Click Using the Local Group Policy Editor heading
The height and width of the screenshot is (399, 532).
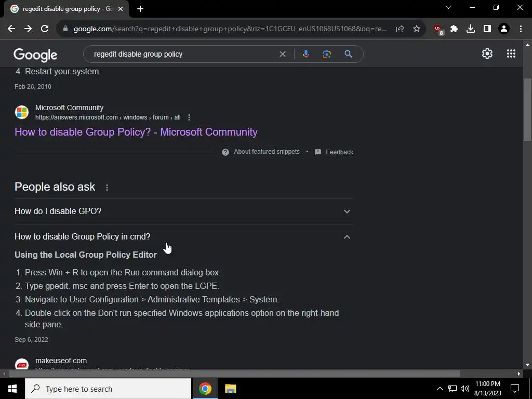pyautogui.click(x=86, y=255)
